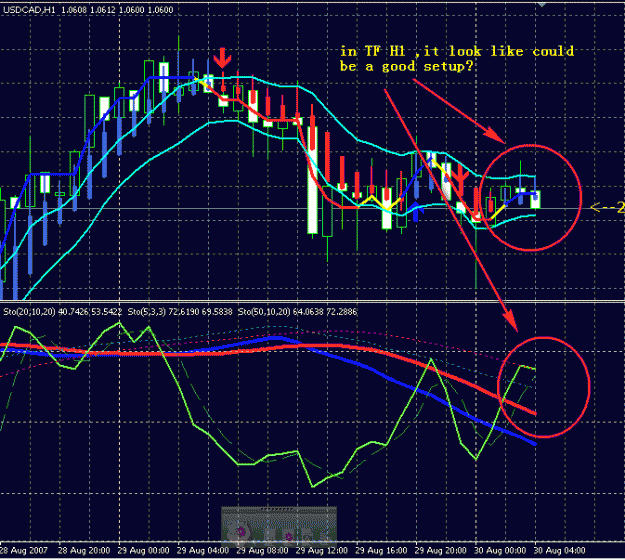625x560 pixels.
Task: Click the '30 Aug 00:00' time axis label
Action: point(500,550)
